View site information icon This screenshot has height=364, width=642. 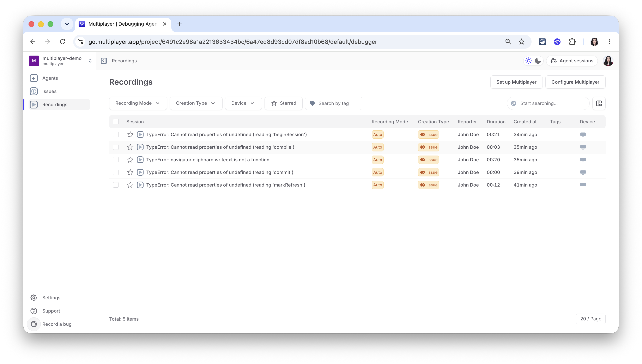pyautogui.click(x=80, y=42)
